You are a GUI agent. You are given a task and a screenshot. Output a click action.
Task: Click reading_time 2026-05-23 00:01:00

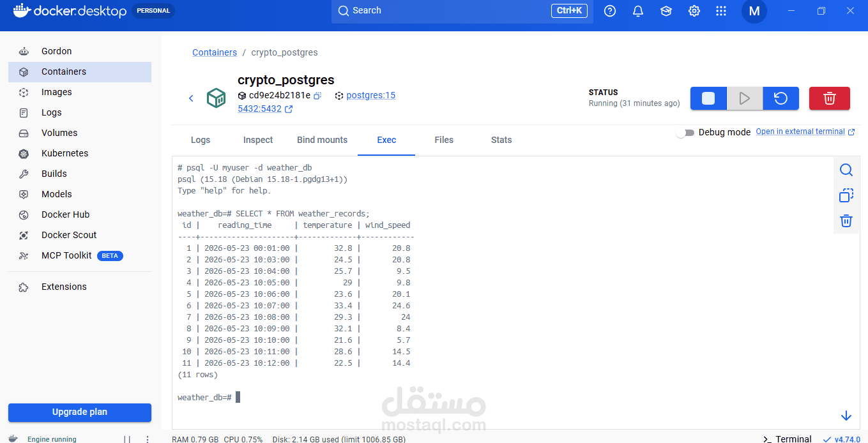tap(247, 248)
